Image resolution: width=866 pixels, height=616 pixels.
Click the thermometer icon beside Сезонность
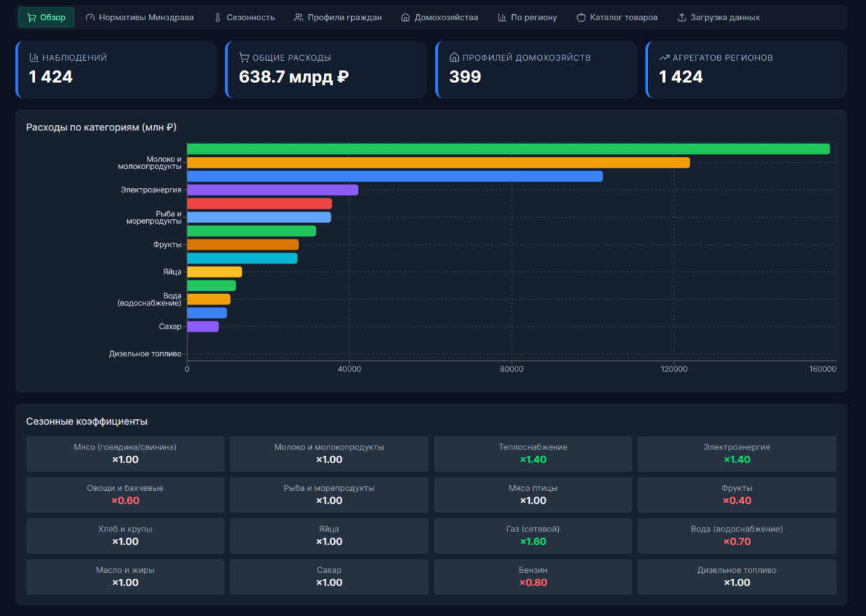pyautogui.click(x=218, y=18)
